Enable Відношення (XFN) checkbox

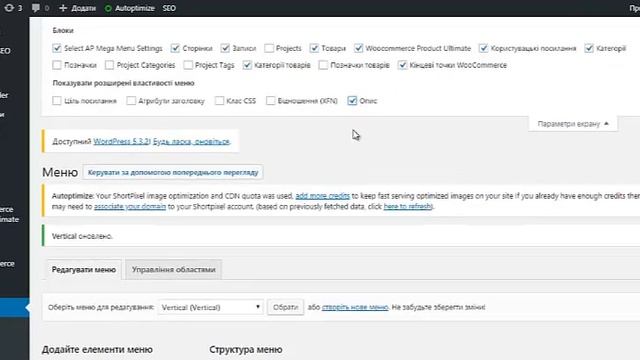click(270, 100)
